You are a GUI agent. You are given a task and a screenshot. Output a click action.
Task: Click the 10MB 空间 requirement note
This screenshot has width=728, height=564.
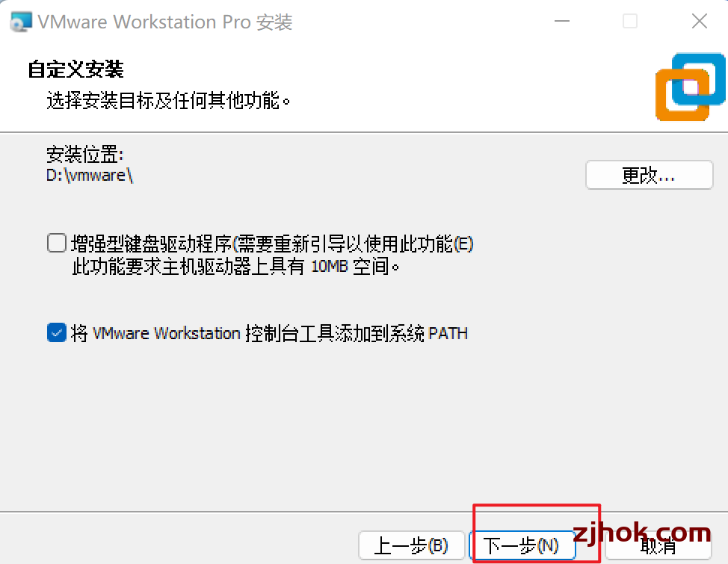click(236, 267)
